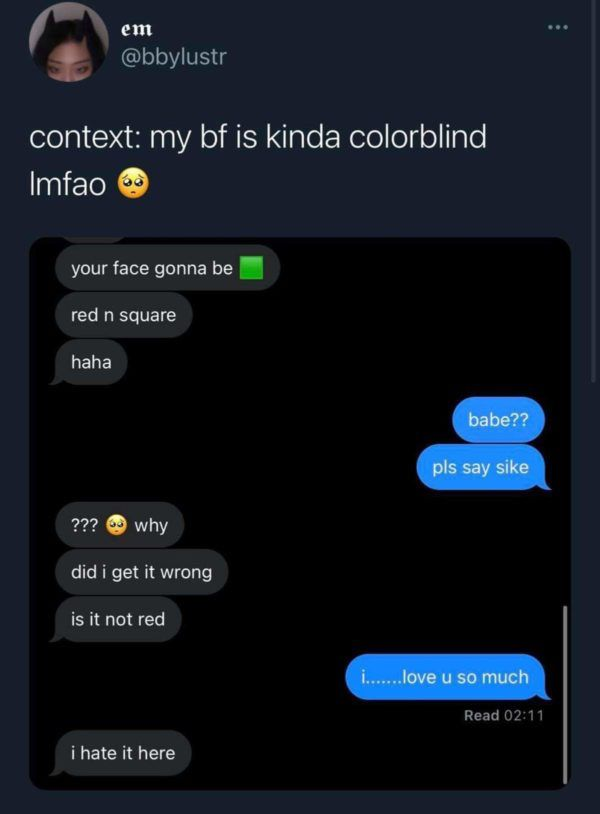600x814 pixels.
Task: Select the "haha" message bubble
Action: point(89,362)
